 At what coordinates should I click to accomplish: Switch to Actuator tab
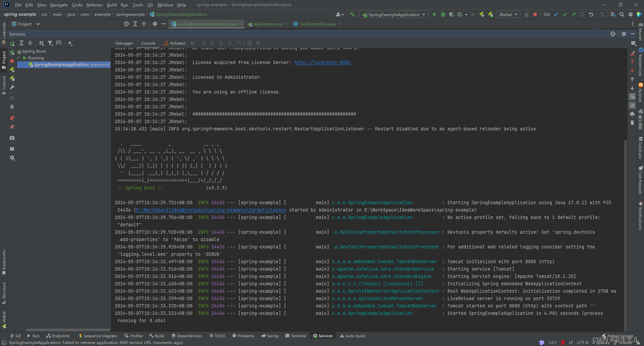point(175,43)
